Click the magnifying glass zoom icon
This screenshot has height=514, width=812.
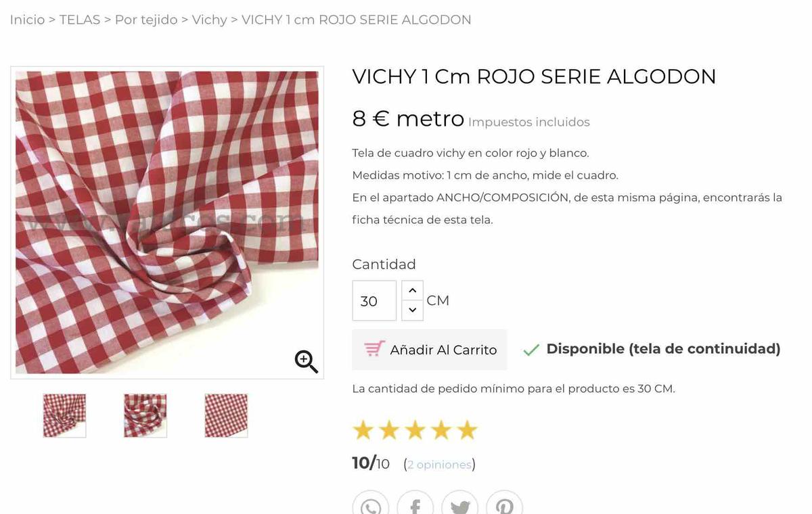(x=306, y=361)
